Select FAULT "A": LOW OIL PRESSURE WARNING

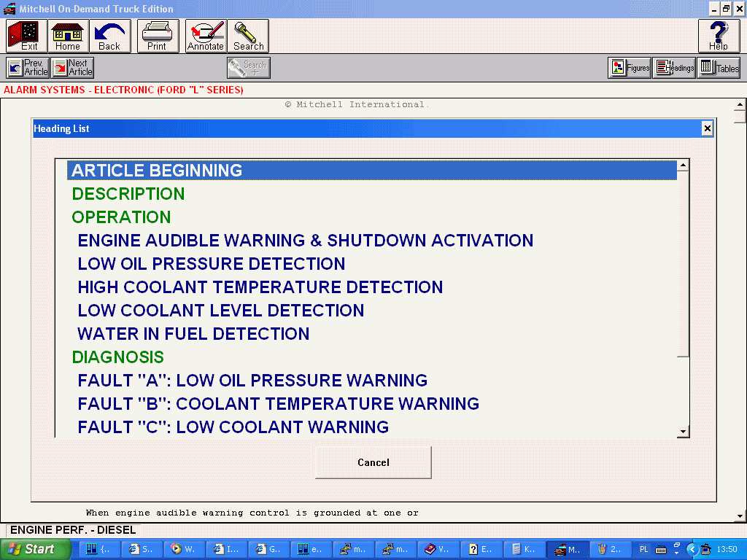tap(252, 381)
